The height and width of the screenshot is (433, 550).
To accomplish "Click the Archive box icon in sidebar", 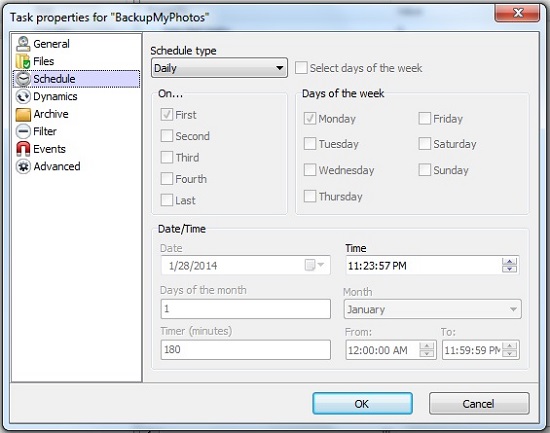I will tap(23, 114).
